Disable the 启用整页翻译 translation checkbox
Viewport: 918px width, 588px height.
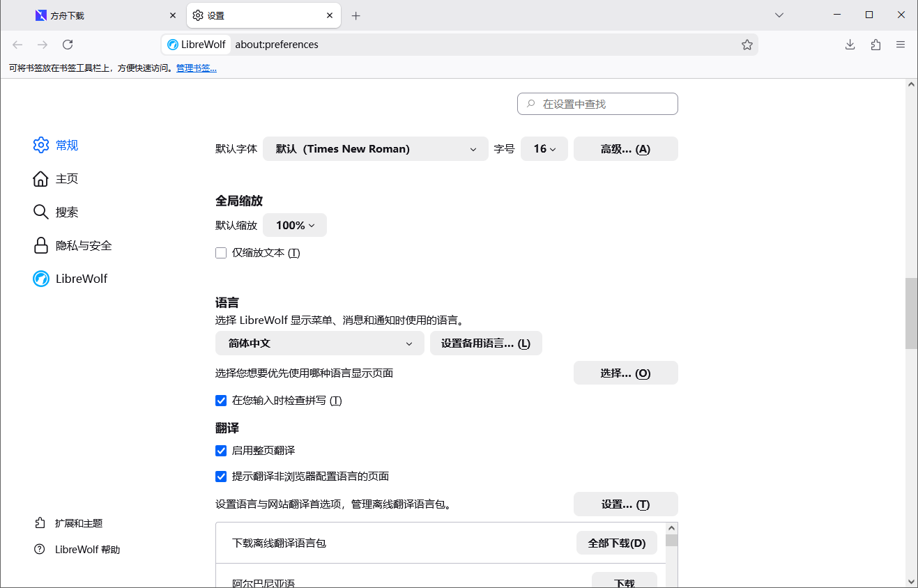[x=221, y=451]
